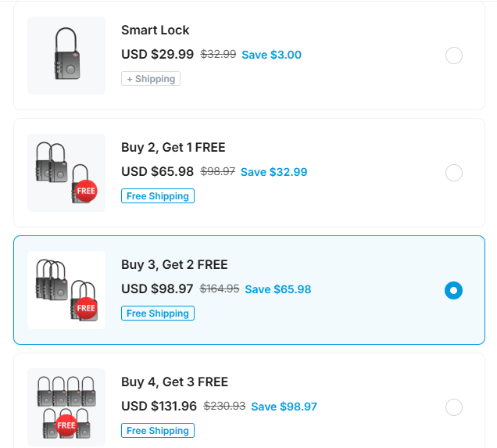This screenshot has width=497, height=448.
Task: Click the Buy 2, Get 1 FREE title
Action: pos(173,148)
